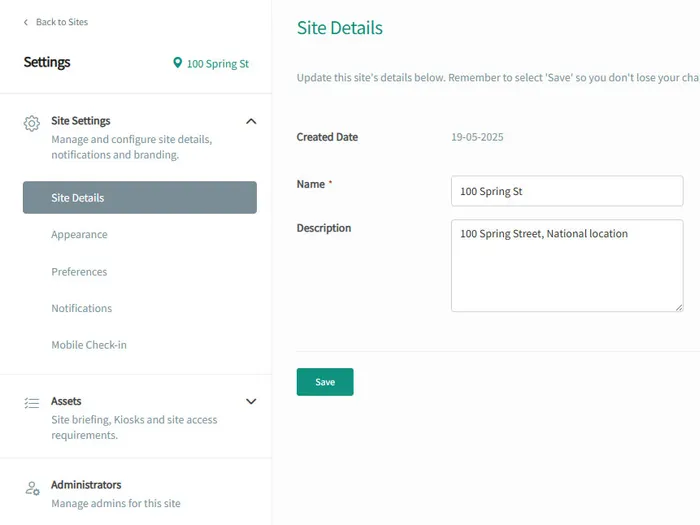
Task: Open the Administrators section heading
Action: 86,485
